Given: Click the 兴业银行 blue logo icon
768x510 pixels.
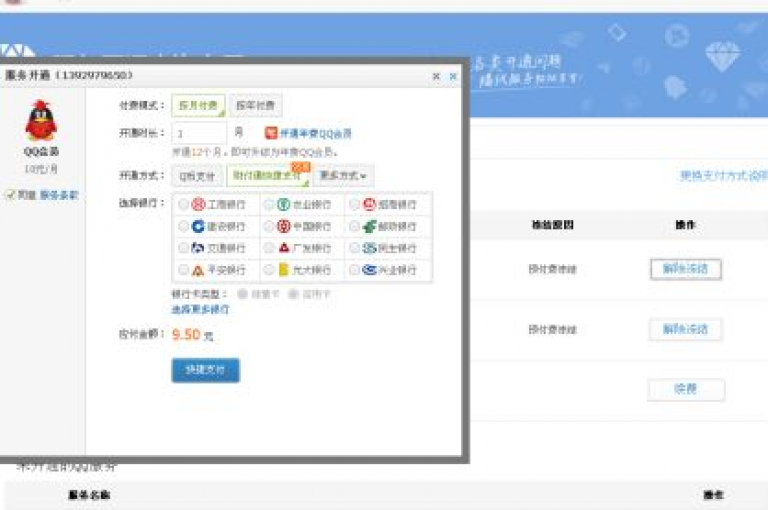Looking at the screenshot, I should click(x=369, y=269).
